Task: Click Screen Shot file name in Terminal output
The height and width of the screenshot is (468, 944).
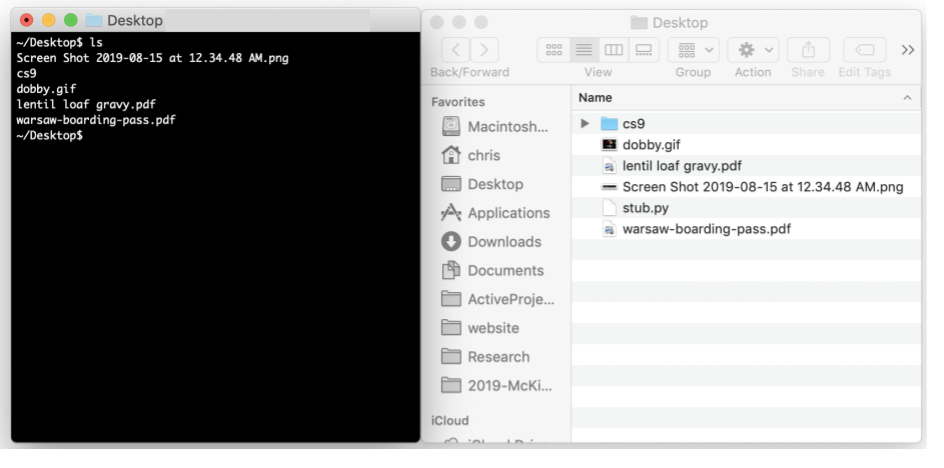Action: pyautogui.click(x=152, y=58)
